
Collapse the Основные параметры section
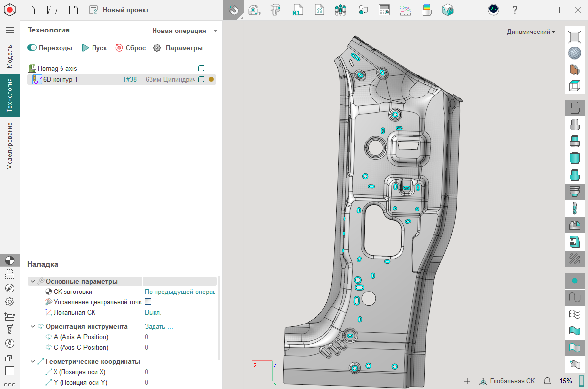pos(33,281)
